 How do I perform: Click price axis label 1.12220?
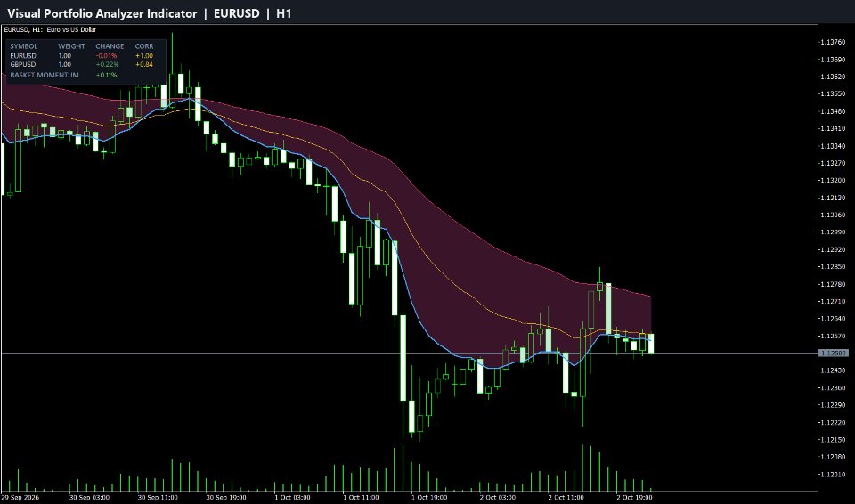[835, 422]
